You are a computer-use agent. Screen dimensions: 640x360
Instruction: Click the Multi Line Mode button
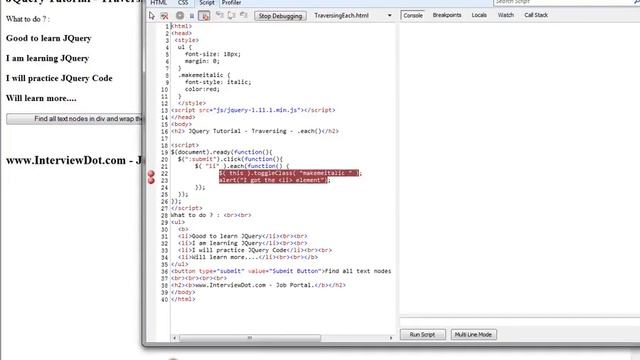473,334
